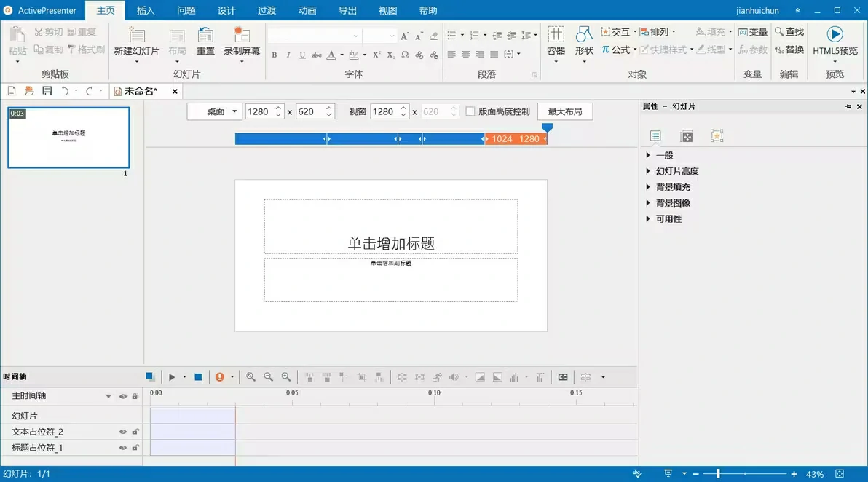Click the 查找 find icon

[789, 32]
